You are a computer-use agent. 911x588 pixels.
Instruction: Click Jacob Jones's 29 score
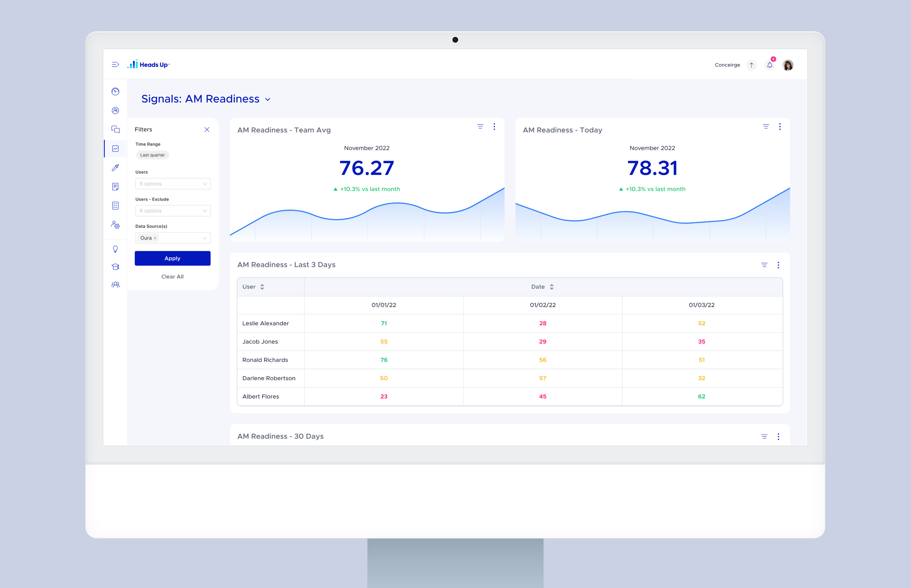tap(543, 342)
